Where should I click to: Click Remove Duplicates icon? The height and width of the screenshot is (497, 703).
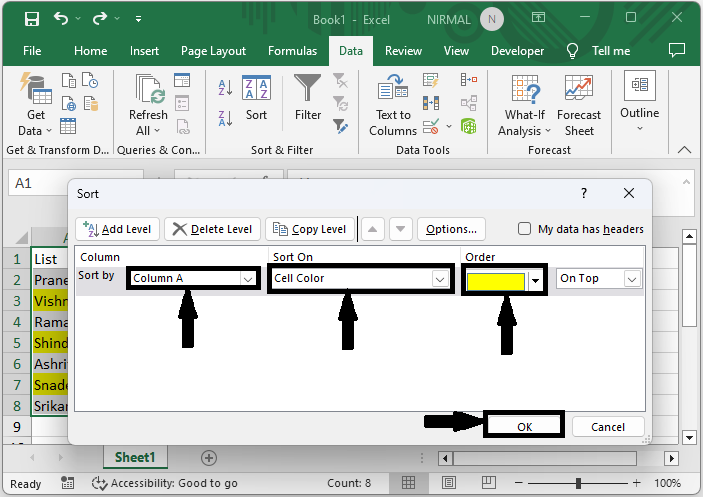[x=431, y=104]
